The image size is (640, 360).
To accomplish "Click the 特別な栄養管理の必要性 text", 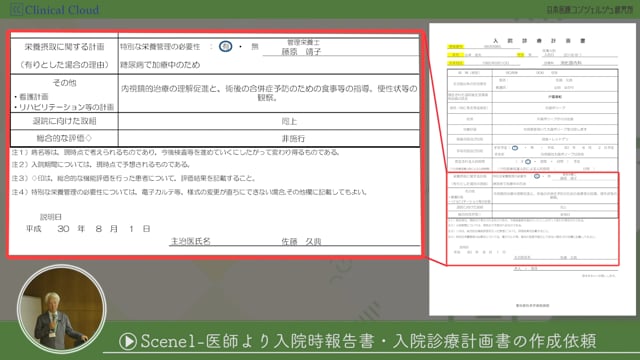I will (x=160, y=47).
